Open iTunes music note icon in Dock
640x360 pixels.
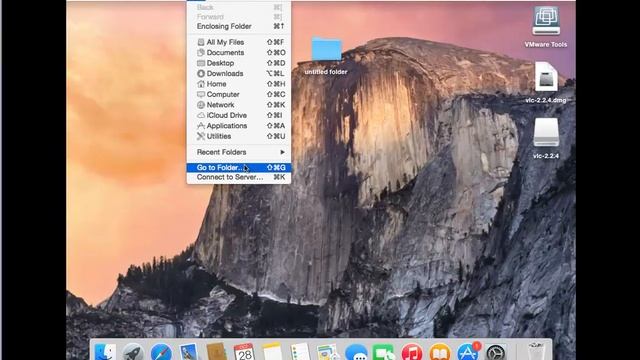412,352
